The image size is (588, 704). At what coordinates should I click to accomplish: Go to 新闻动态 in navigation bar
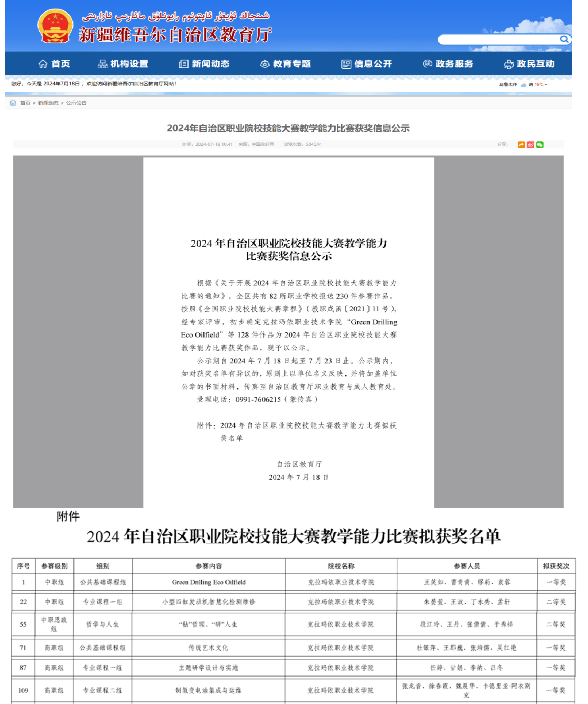pyautogui.click(x=204, y=64)
